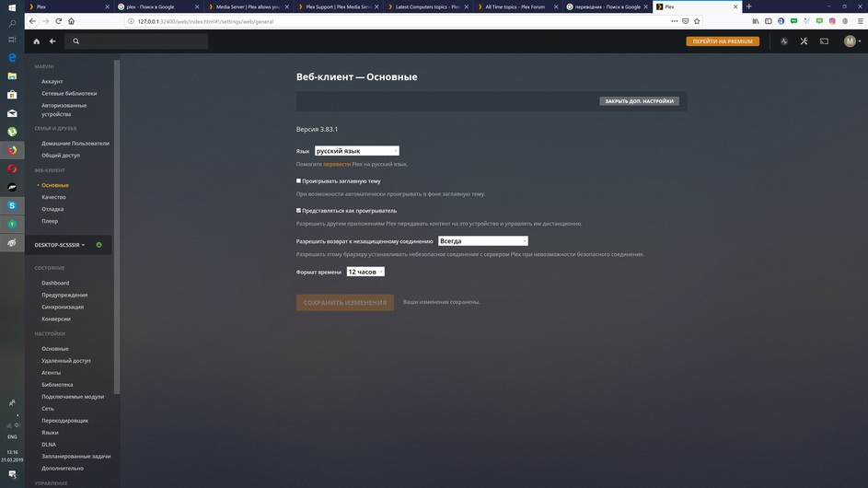
Task: Open the Plex activity monitor icon
Action: 784,41
